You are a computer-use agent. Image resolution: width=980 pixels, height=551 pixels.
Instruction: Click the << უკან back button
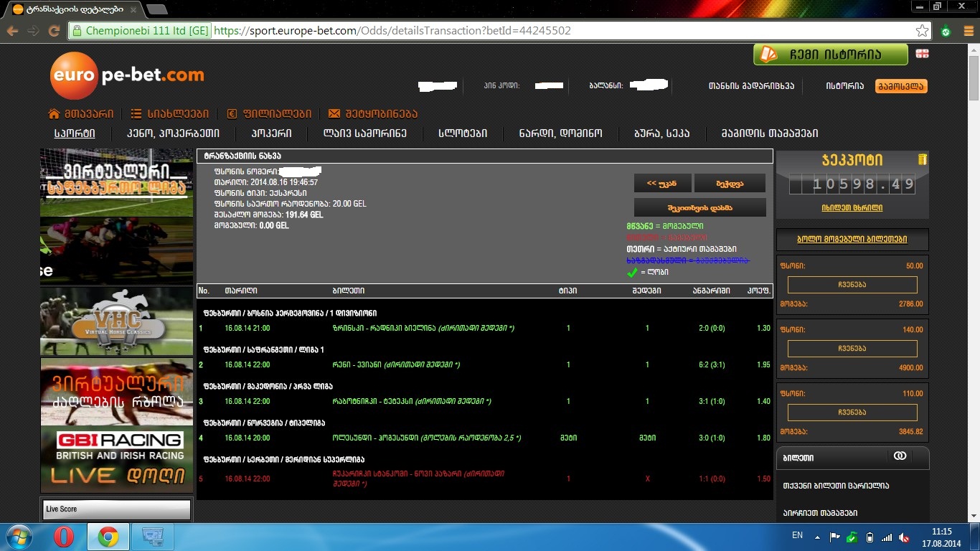click(x=662, y=183)
